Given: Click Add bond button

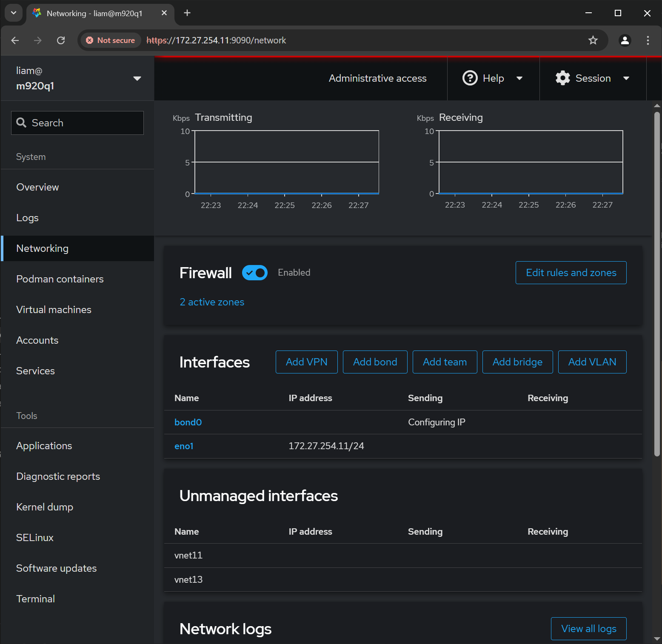Looking at the screenshot, I should coord(375,362).
